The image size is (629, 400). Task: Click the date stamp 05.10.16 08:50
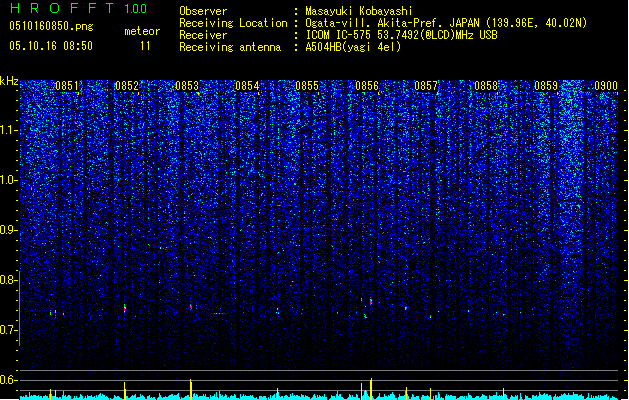tap(51, 46)
